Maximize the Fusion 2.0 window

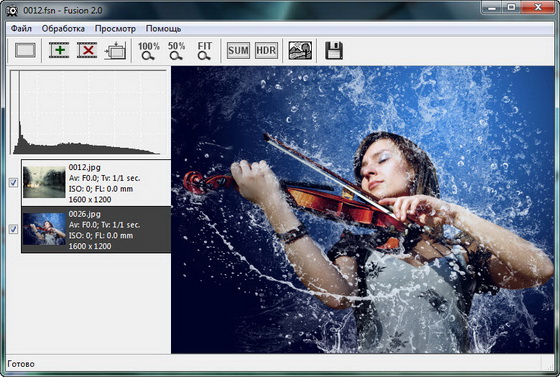(511, 7)
